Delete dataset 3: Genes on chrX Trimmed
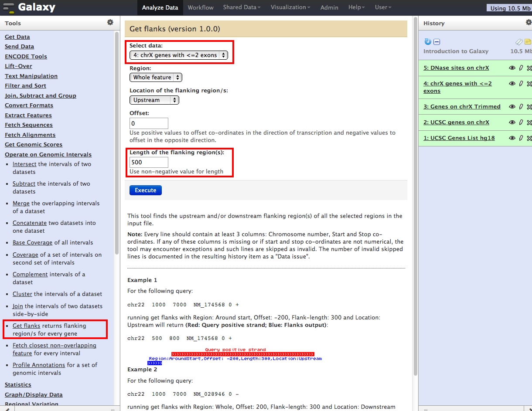Viewport: 532px width, 411px height. click(x=529, y=107)
